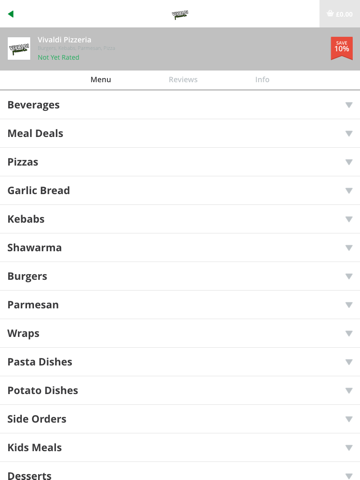Select the Menu tab
The width and height of the screenshot is (360, 480).
(x=101, y=80)
